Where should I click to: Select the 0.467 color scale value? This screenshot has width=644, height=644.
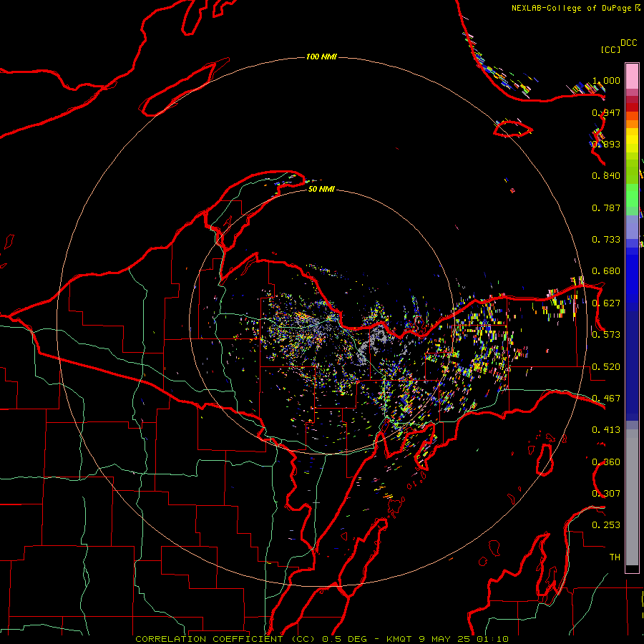(606, 399)
